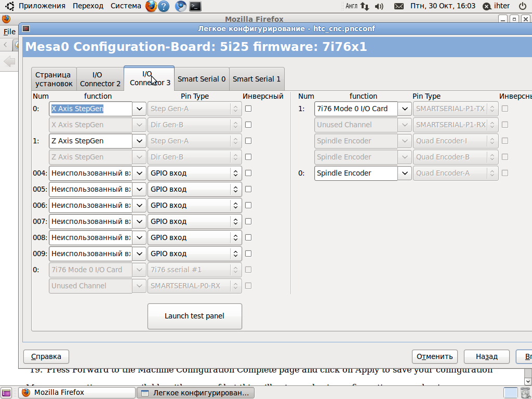
Task: Open GPIO вход pin type for pin 004
Action: 195,173
